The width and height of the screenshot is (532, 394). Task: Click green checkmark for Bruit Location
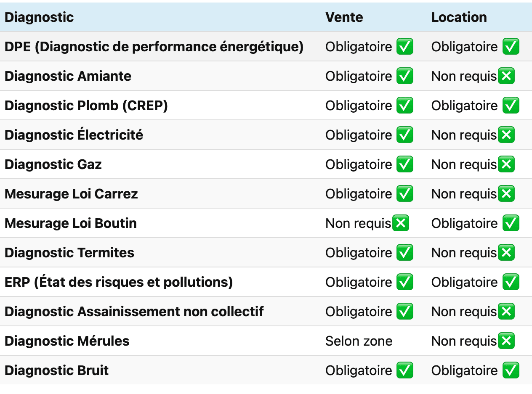click(511, 370)
